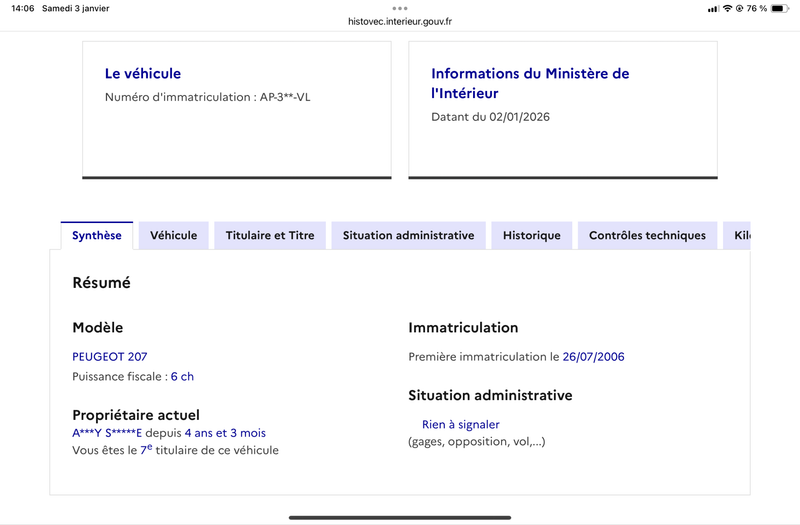This screenshot has width=800, height=525.
Task: Tap the histovec.interieur.gouv.fr address bar
Action: 400,21
